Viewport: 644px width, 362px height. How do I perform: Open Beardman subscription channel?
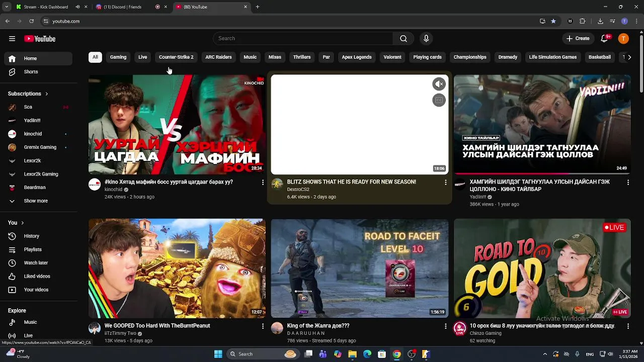coord(38,188)
